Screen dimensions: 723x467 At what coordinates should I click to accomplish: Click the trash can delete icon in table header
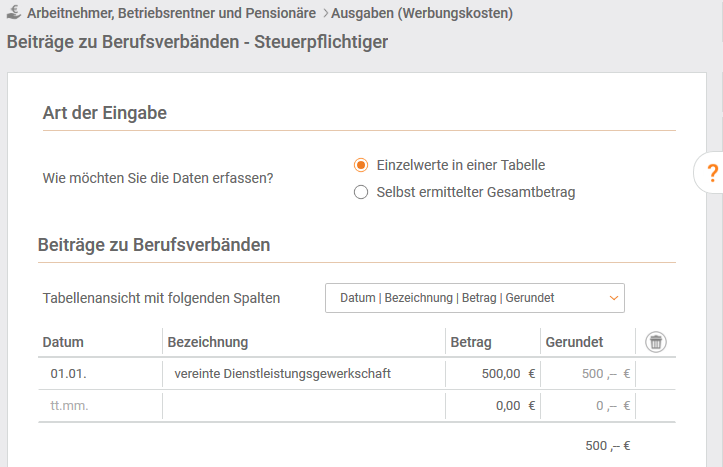coord(656,342)
